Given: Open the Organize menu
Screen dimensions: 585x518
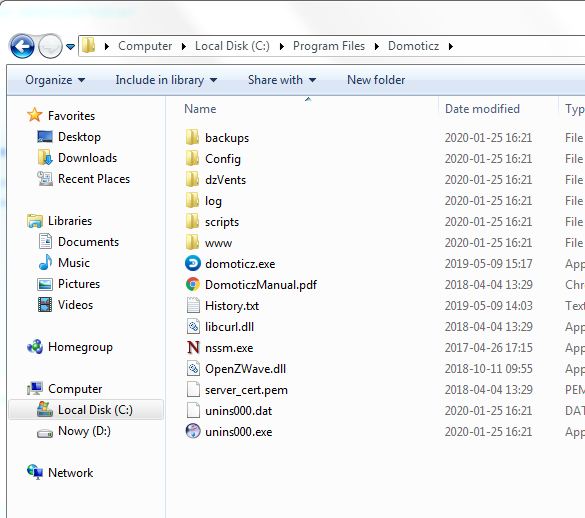Looking at the screenshot, I should [55, 80].
